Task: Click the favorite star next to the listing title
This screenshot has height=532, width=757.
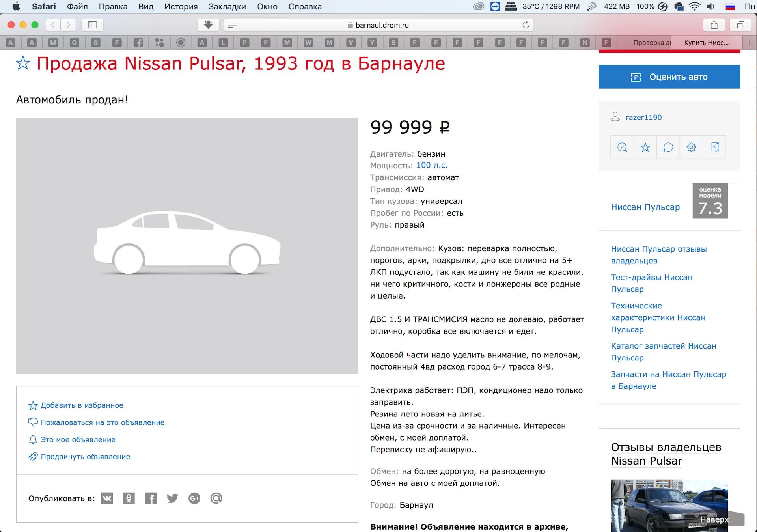Action: tap(23, 63)
